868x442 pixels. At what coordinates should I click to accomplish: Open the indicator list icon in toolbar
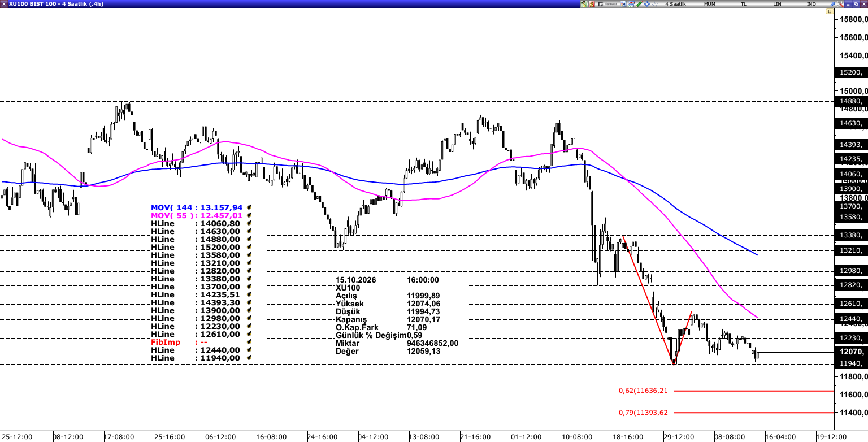[623, 4]
